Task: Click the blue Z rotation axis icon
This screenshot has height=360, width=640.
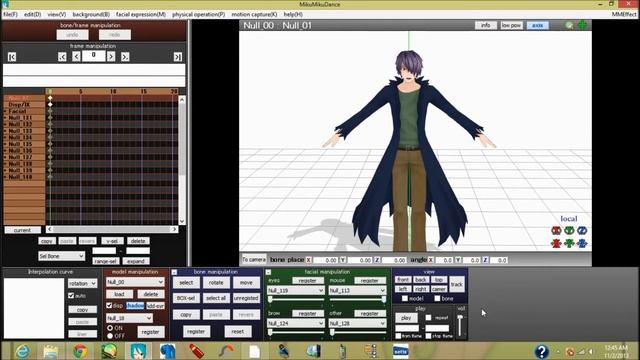Action: click(x=582, y=231)
